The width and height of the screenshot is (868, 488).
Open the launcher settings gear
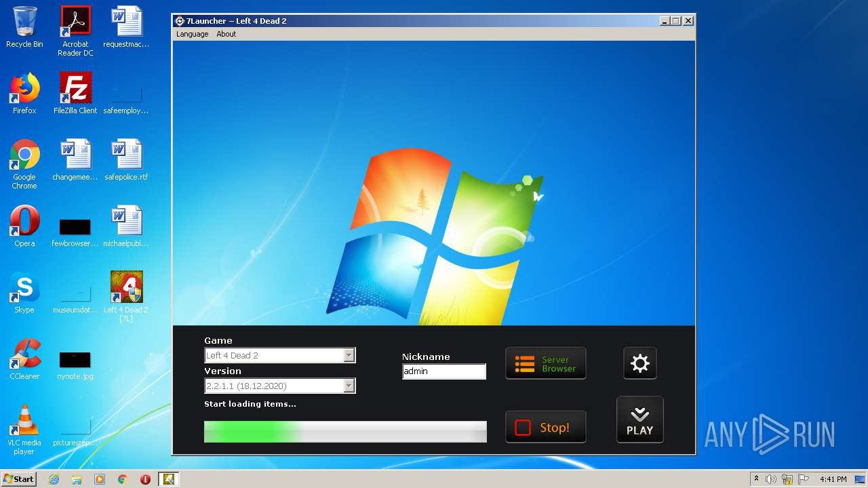[x=639, y=363]
